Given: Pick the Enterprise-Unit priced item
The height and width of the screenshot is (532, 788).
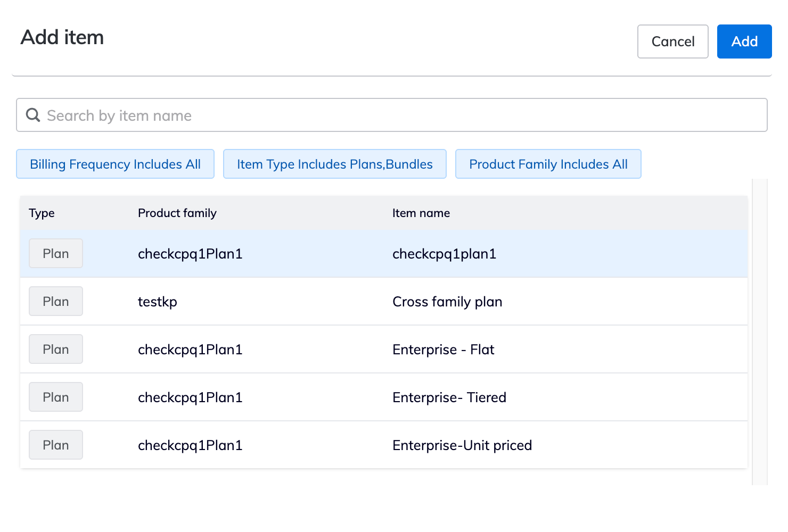Looking at the screenshot, I should 462,445.
